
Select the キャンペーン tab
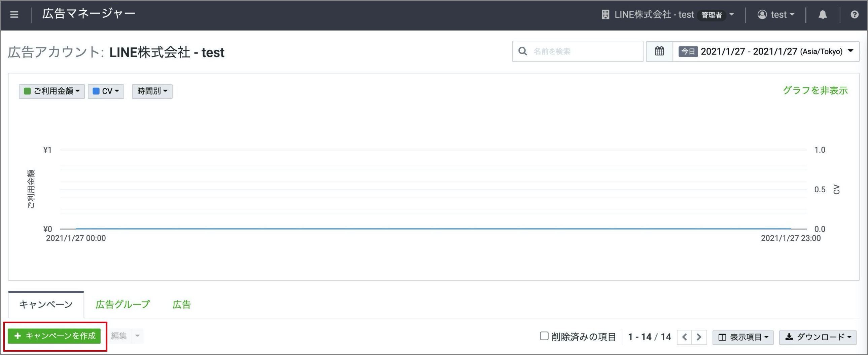(x=46, y=305)
